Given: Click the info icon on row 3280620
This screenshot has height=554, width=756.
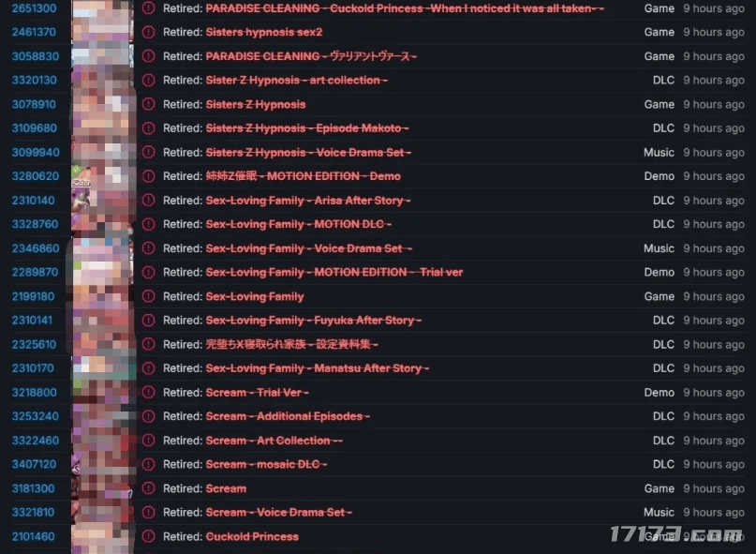Looking at the screenshot, I should 149,176.
